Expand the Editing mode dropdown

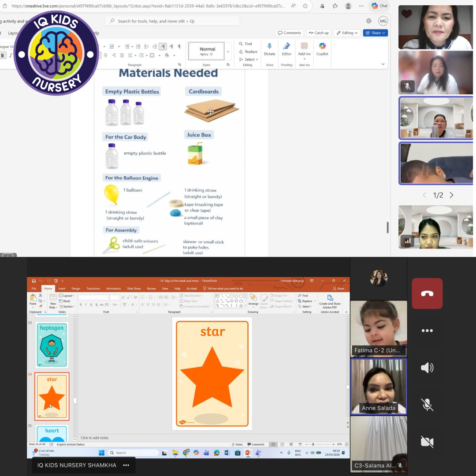coord(346,33)
